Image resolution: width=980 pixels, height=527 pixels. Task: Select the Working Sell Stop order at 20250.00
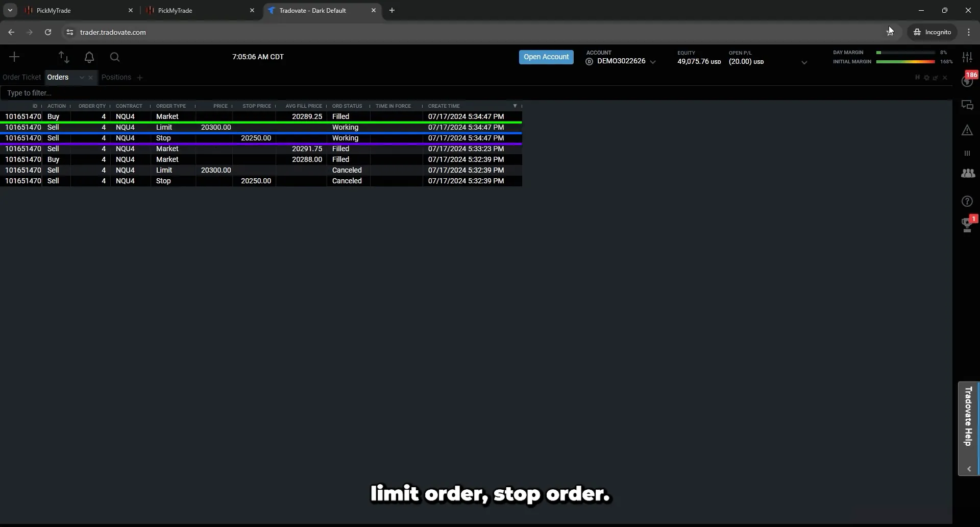coord(261,138)
